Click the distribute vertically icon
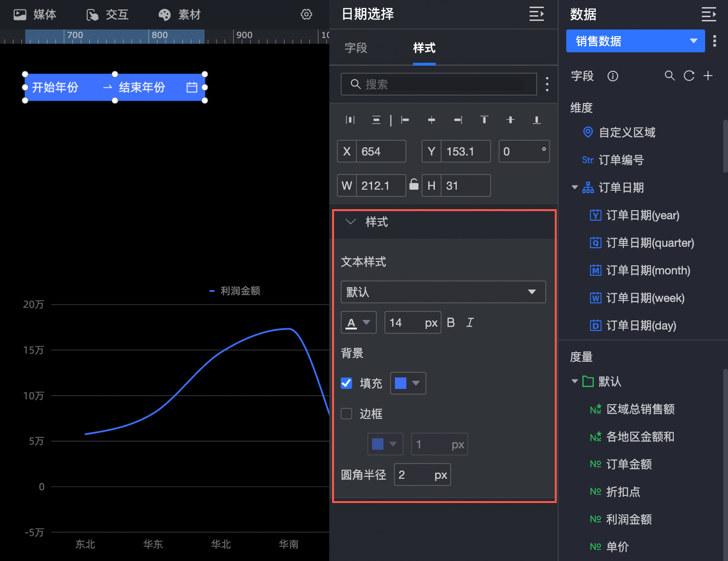The image size is (728, 561). (376, 120)
